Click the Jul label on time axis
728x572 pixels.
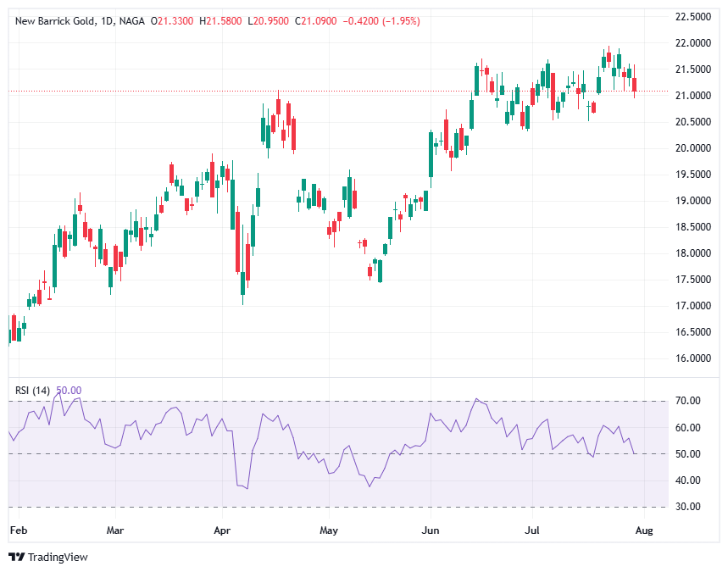click(x=532, y=530)
